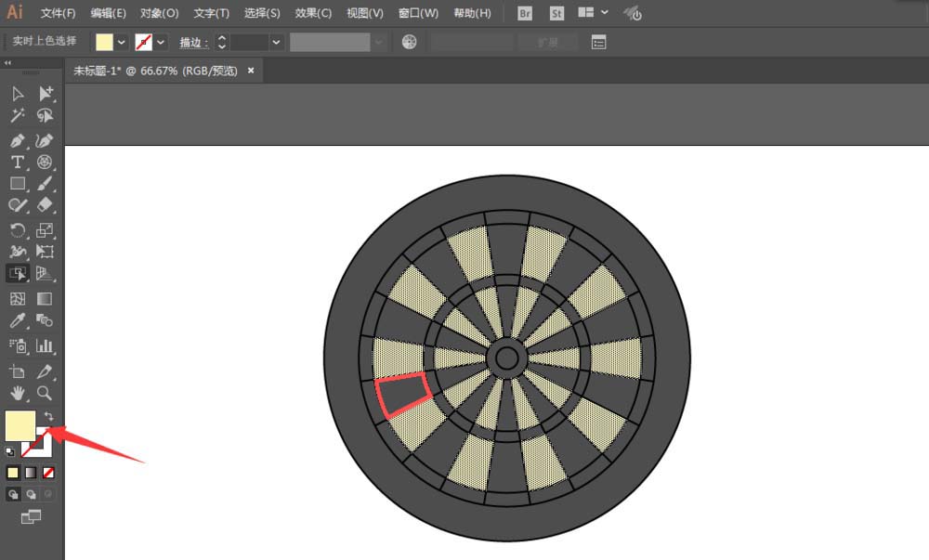Select the Free Transform tool

tap(45, 251)
